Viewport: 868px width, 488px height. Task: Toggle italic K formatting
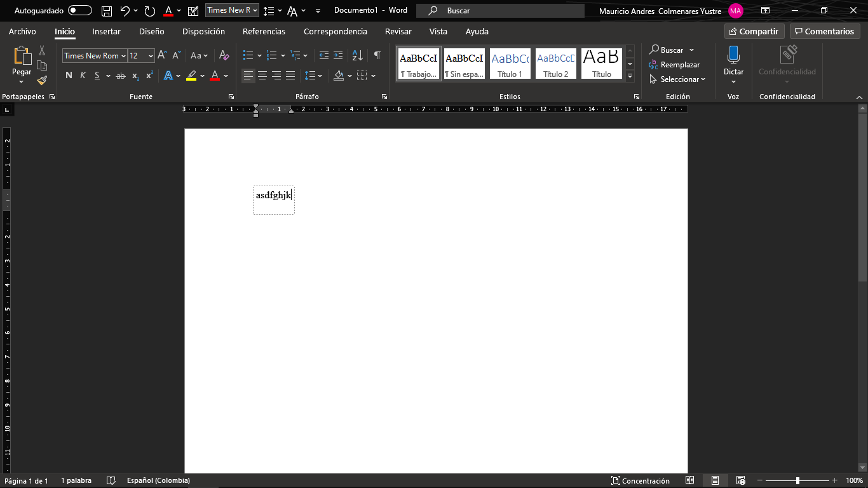point(83,76)
